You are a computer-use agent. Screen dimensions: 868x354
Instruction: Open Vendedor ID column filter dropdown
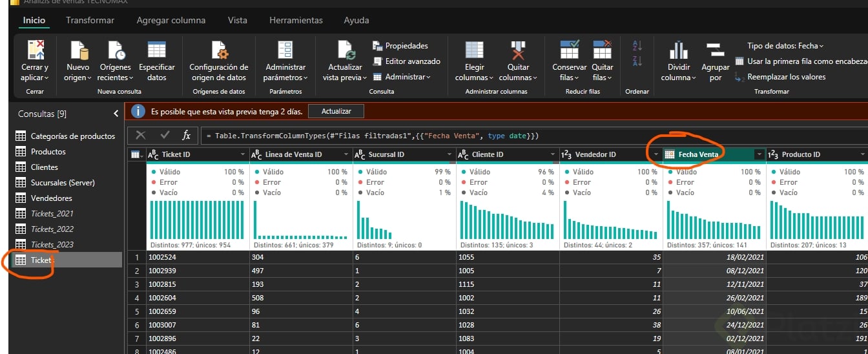(656, 154)
